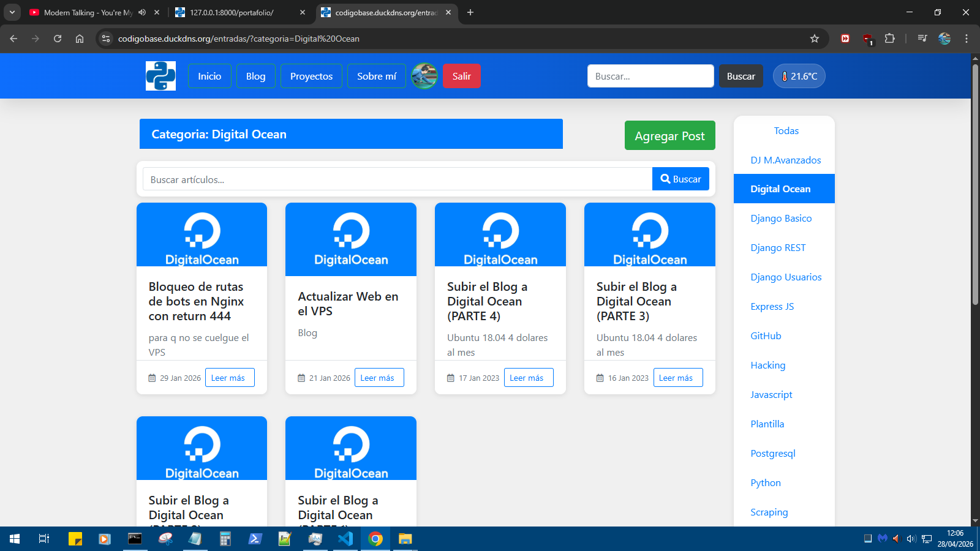
Task: Click the dark Buscar button in the navbar
Action: [x=741, y=76]
